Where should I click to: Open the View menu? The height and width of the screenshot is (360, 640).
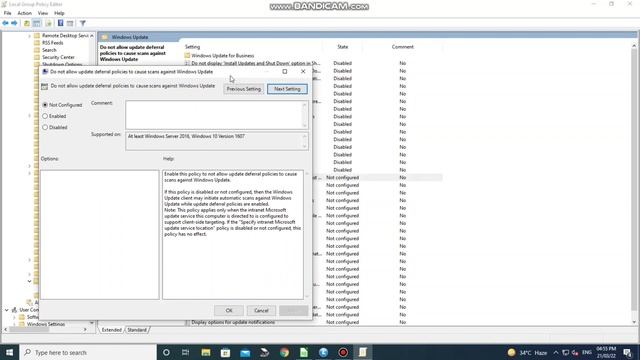pyautogui.click(x=43, y=13)
